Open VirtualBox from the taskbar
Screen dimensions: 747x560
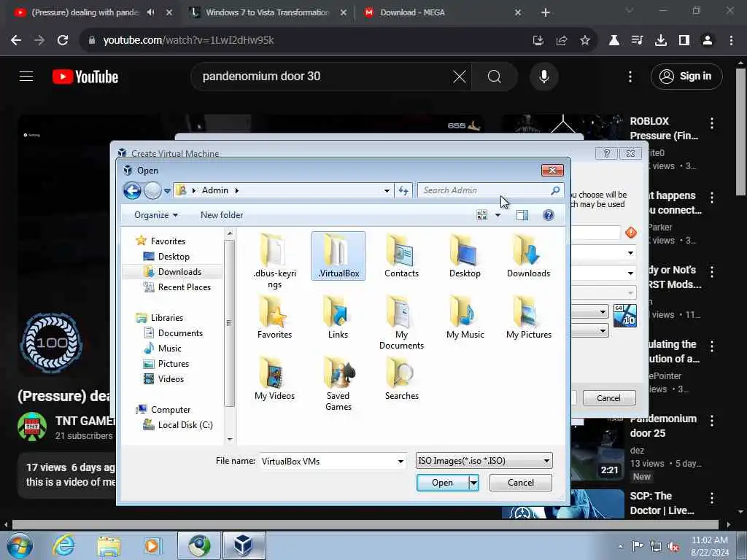pyautogui.click(x=243, y=545)
